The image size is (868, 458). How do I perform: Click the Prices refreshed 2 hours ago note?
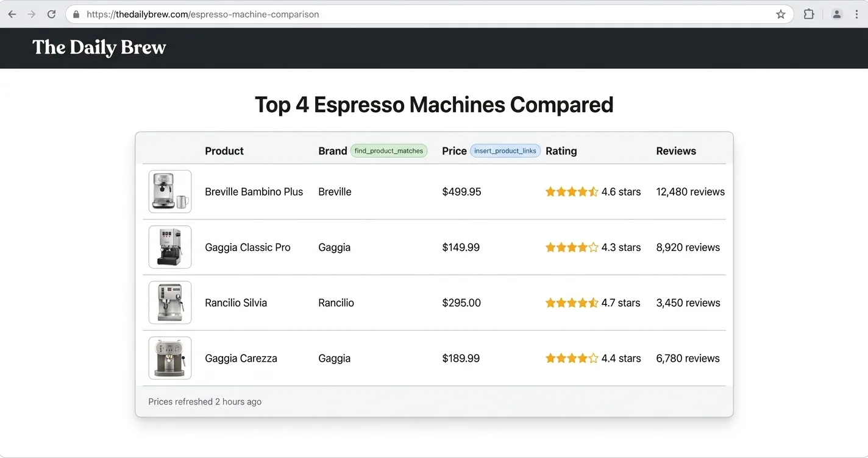[205, 402]
